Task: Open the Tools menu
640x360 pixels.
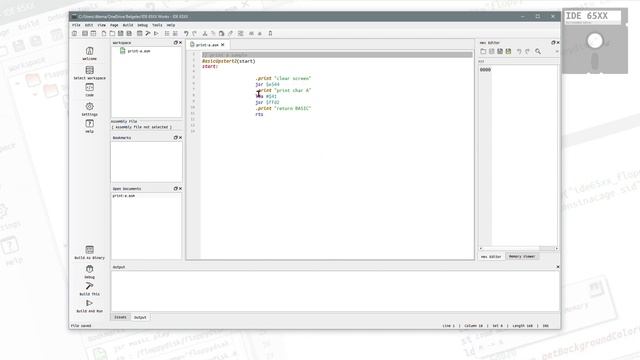Action: (x=157, y=25)
